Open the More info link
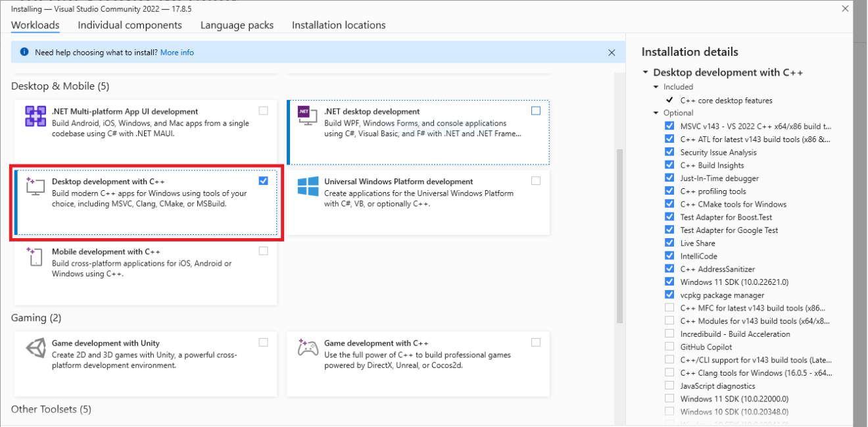The image size is (868, 427). point(177,53)
